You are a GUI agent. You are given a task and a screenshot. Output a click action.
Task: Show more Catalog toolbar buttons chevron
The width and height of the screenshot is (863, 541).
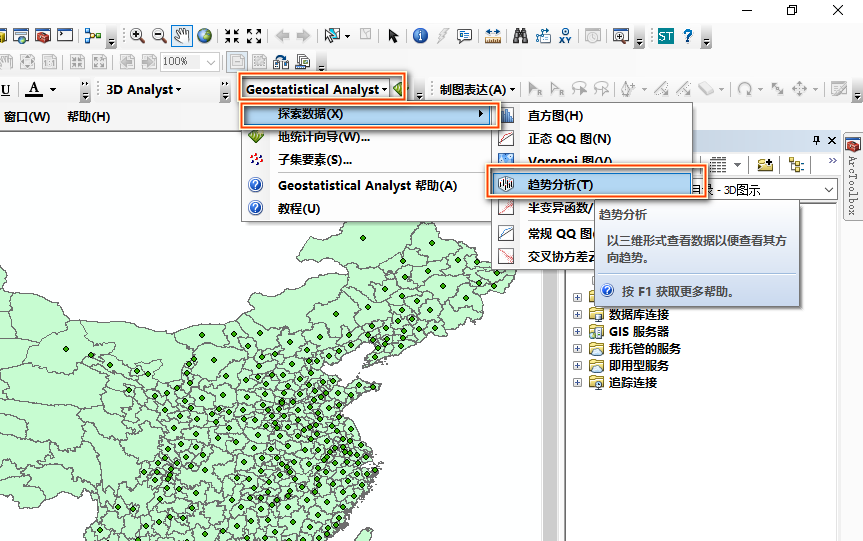click(x=832, y=160)
